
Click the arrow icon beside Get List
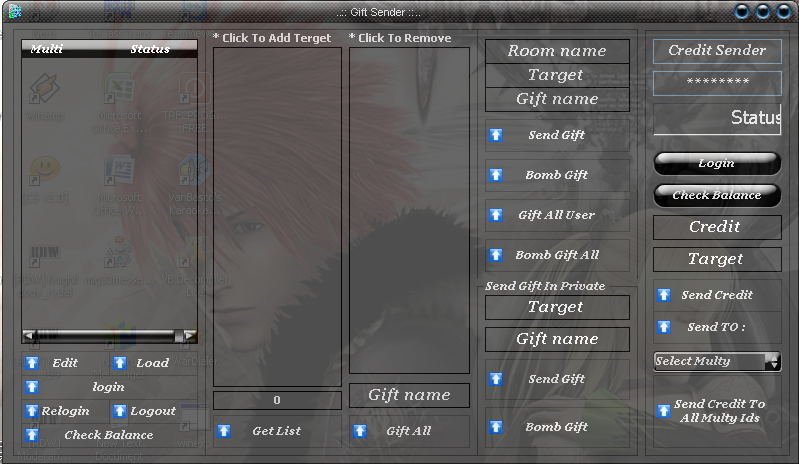(224, 431)
